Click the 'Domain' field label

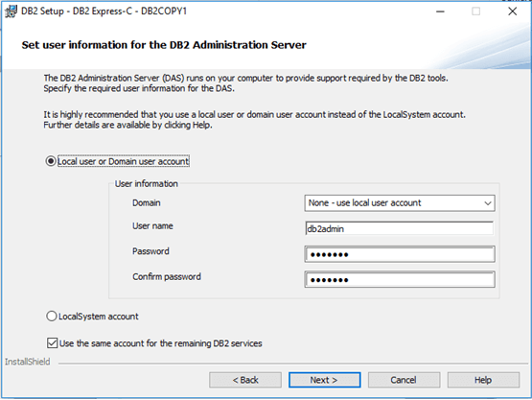coord(147,202)
